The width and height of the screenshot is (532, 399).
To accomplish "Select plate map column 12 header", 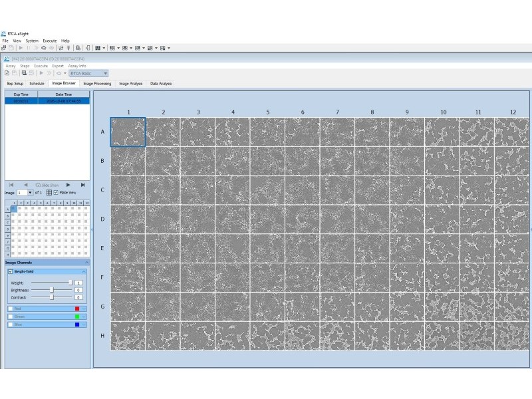I will click(87, 203).
